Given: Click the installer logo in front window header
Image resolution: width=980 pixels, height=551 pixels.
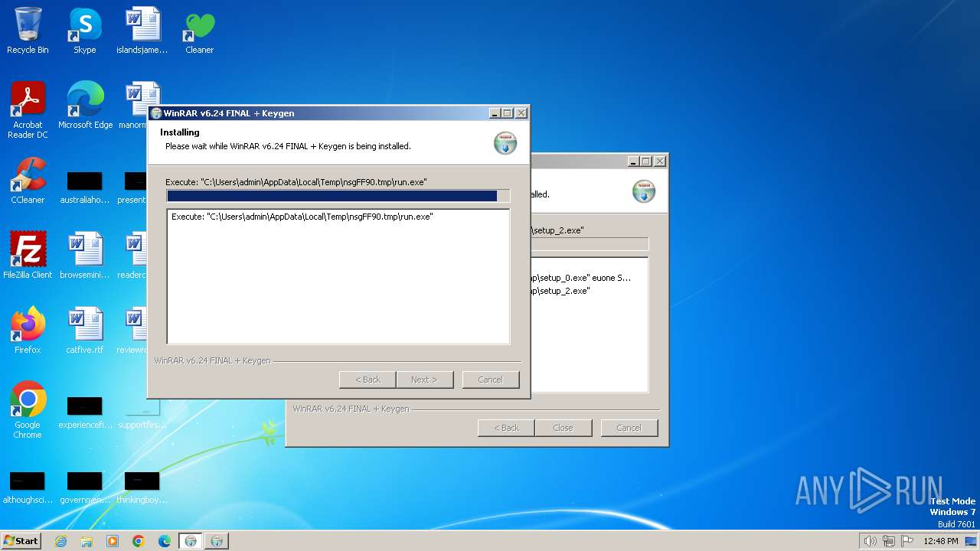Looking at the screenshot, I should click(505, 143).
